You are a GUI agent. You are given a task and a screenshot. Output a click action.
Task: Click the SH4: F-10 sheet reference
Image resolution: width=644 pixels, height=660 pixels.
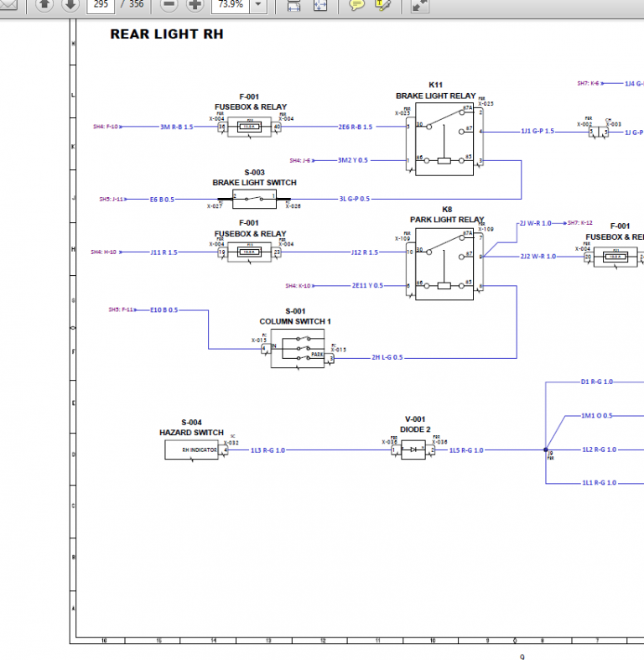(x=106, y=127)
